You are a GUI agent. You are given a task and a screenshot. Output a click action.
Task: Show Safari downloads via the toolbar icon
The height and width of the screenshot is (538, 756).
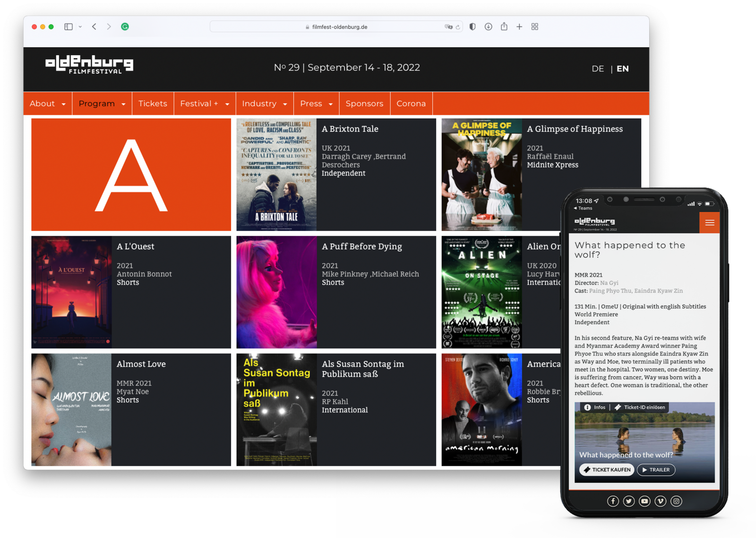489,27
